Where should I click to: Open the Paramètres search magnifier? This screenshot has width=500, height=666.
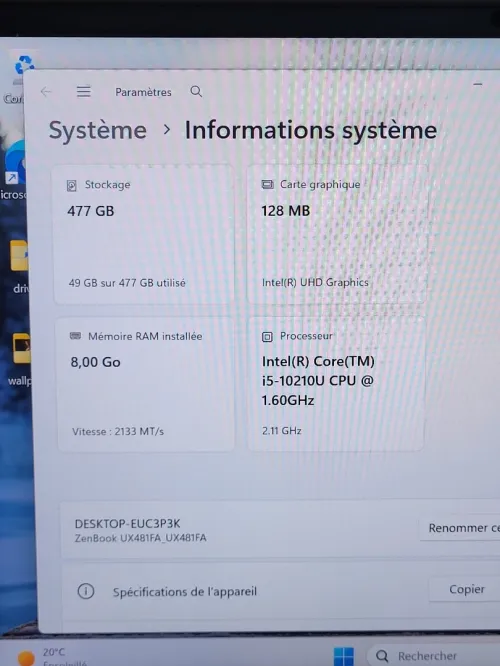(x=196, y=91)
